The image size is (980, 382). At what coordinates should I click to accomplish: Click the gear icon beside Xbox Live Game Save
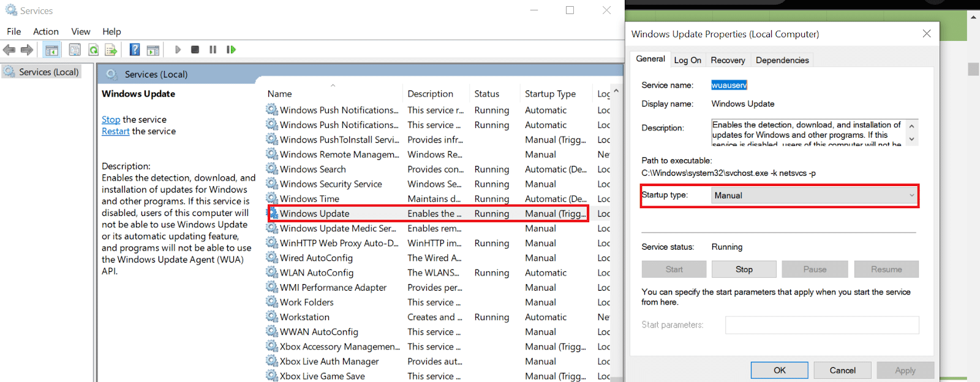[272, 376]
